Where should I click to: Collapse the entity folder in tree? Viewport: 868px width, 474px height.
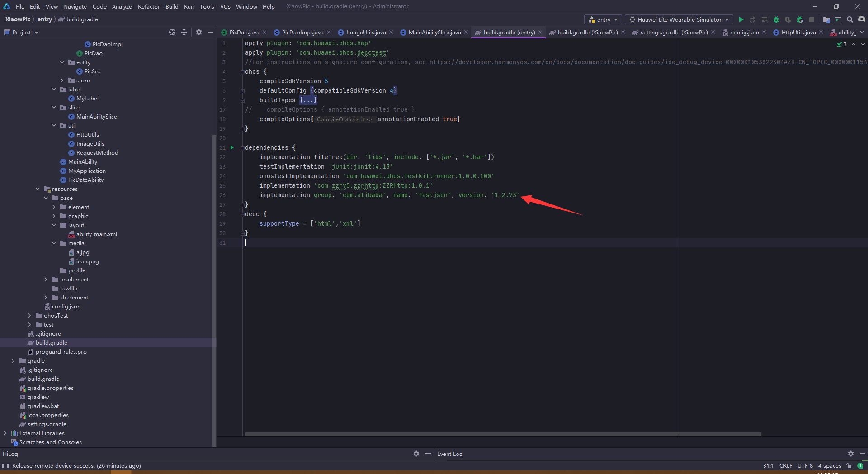click(x=62, y=62)
